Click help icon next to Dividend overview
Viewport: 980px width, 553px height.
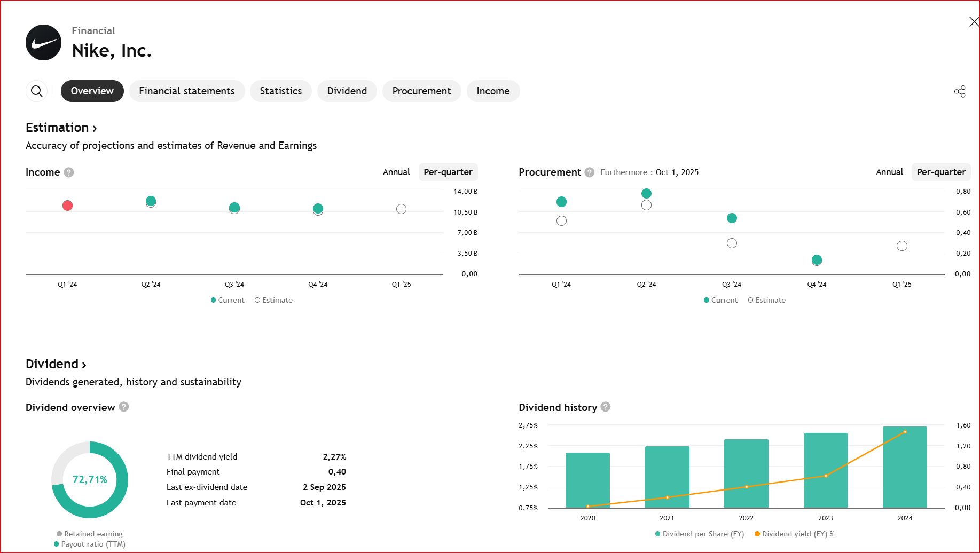tap(124, 407)
